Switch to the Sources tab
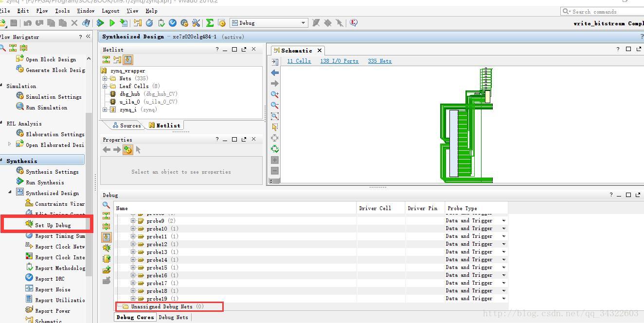This screenshot has height=323, width=644. point(126,126)
